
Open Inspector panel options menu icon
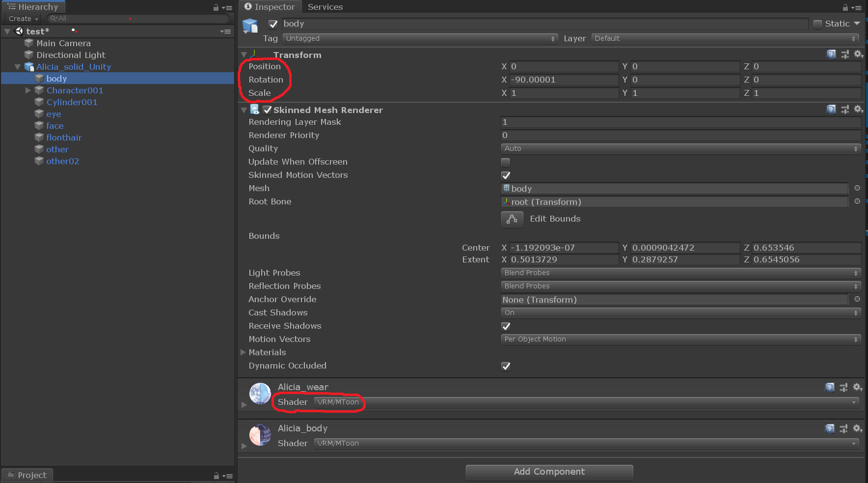[856, 7]
